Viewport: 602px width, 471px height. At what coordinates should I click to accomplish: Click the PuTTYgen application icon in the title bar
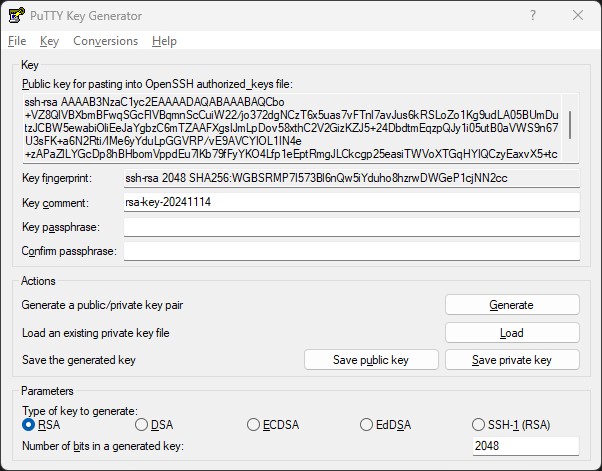[17, 15]
